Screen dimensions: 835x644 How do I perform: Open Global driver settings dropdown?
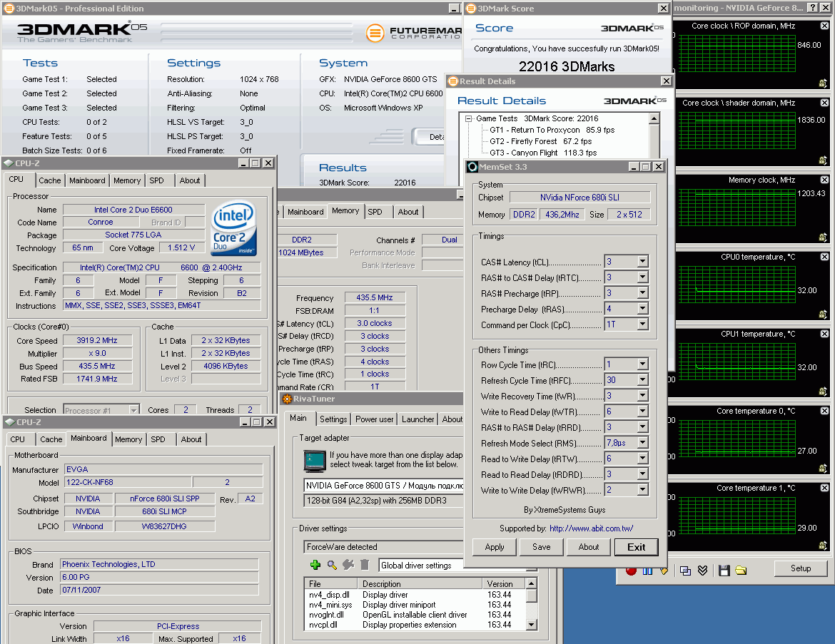pos(420,566)
